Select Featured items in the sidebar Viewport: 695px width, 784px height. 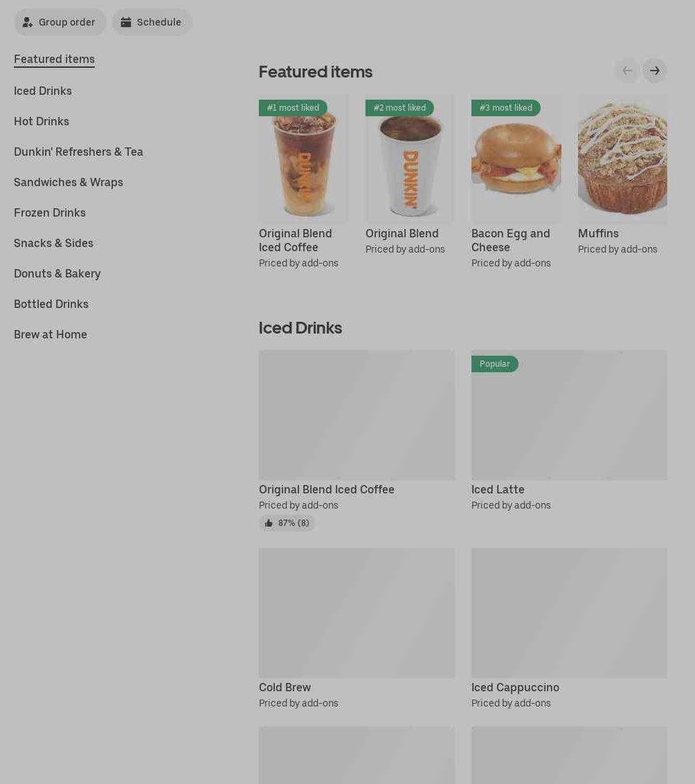click(x=55, y=59)
